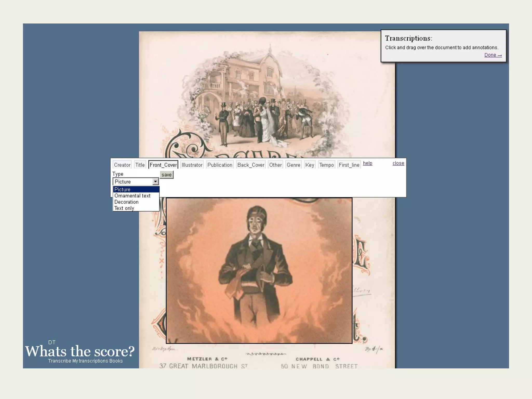Select 'Ornamental text' from the Type list
532x399 pixels.
pyautogui.click(x=132, y=196)
